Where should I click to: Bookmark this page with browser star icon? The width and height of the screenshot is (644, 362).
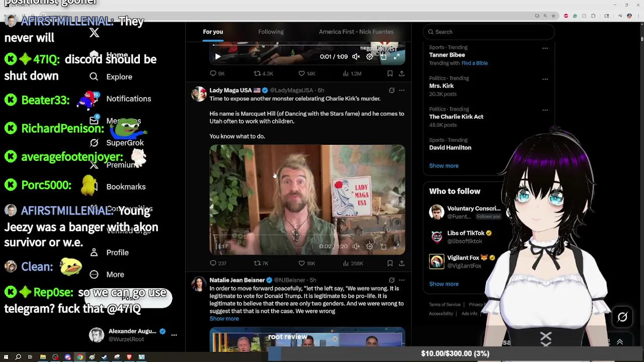point(553,16)
